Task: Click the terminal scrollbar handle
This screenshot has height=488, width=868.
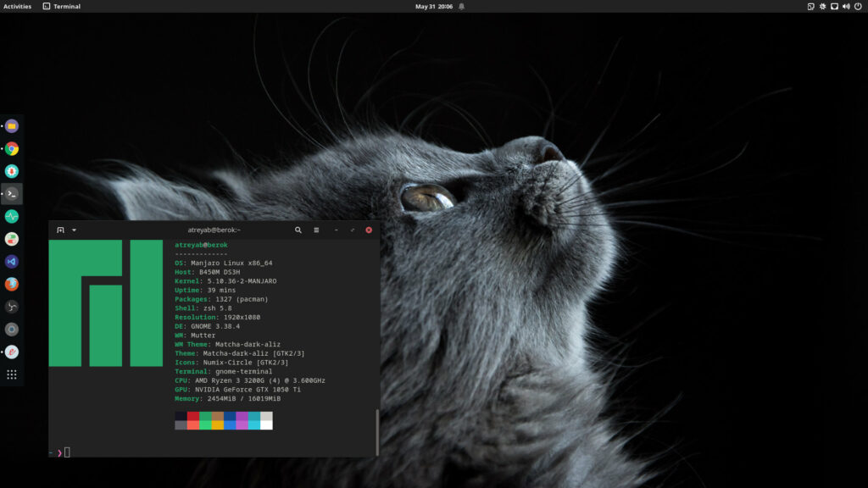Action: pos(377,432)
